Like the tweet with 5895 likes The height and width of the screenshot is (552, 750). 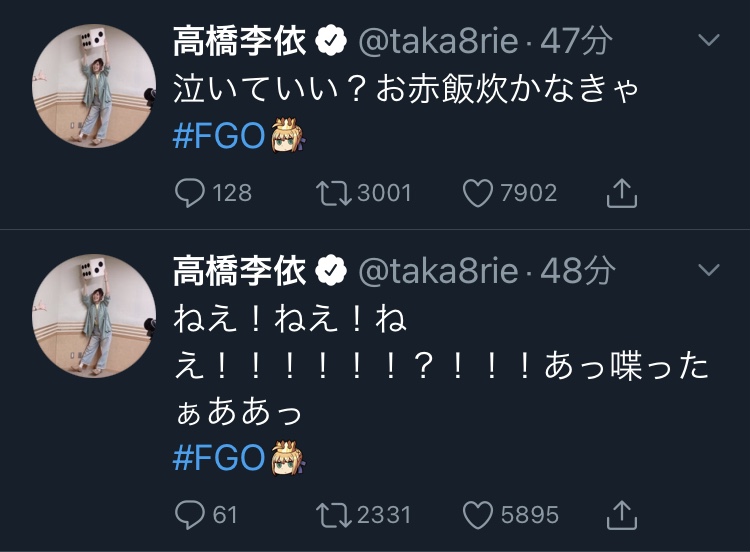481,514
